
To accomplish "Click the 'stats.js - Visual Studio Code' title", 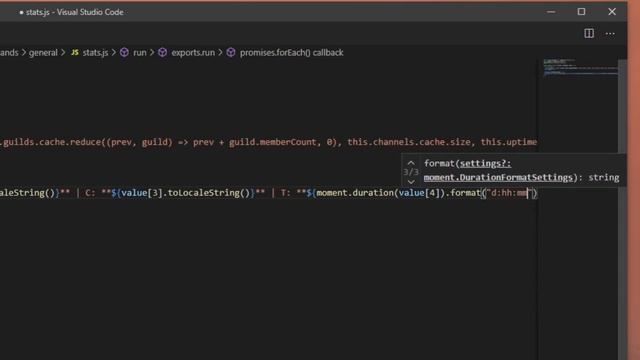I will point(74,12).
